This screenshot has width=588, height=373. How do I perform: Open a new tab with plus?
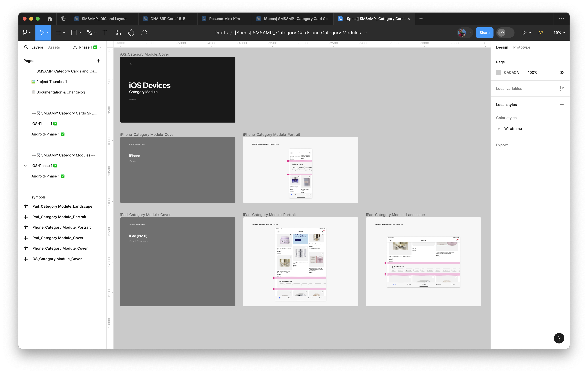coord(421,19)
